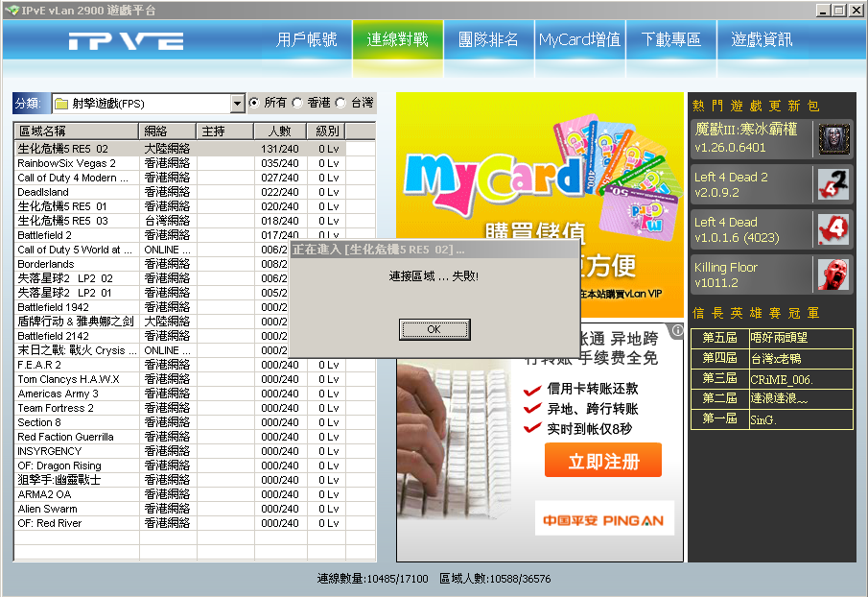
Task: Click the Left 4 Dead v1.0.1.6 icon
Action: (x=833, y=228)
